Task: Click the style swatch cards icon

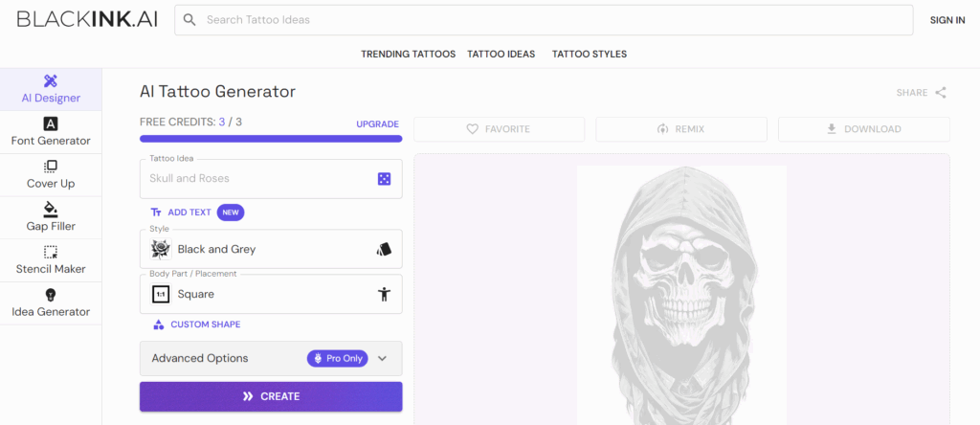Action: (x=384, y=249)
